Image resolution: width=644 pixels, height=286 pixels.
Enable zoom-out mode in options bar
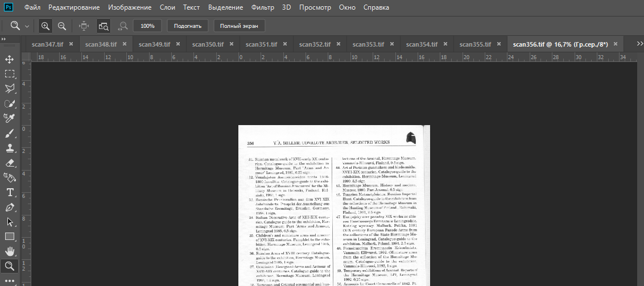[x=61, y=26]
